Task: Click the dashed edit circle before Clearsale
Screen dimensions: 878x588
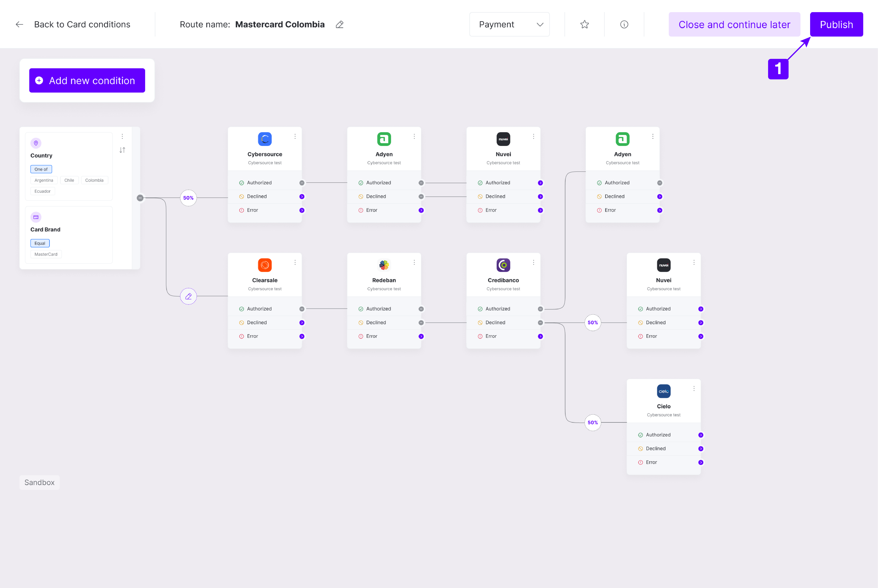Action: [188, 296]
